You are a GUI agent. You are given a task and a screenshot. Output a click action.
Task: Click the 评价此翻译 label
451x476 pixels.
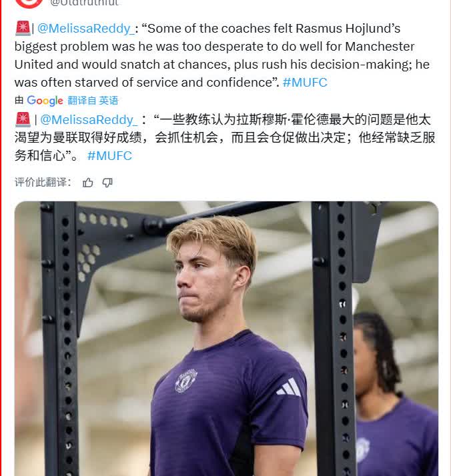[x=43, y=182]
